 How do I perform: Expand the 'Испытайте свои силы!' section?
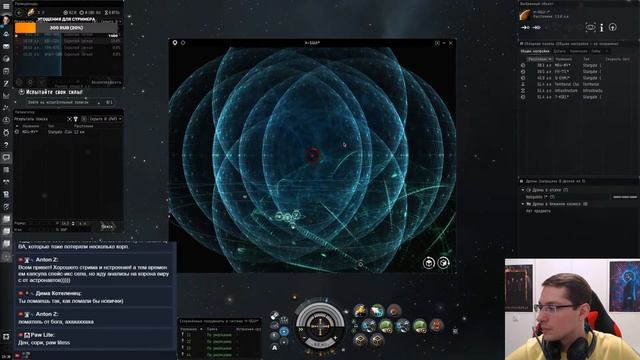[22, 92]
